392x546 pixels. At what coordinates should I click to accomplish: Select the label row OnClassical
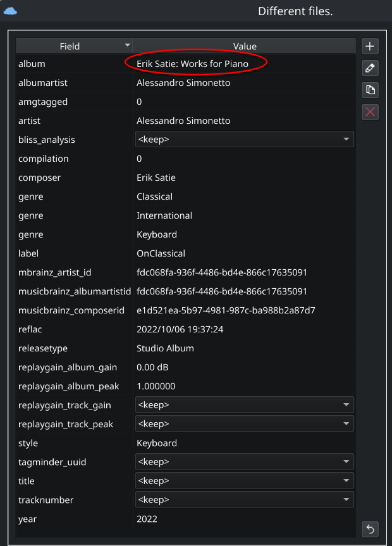click(161, 253)
